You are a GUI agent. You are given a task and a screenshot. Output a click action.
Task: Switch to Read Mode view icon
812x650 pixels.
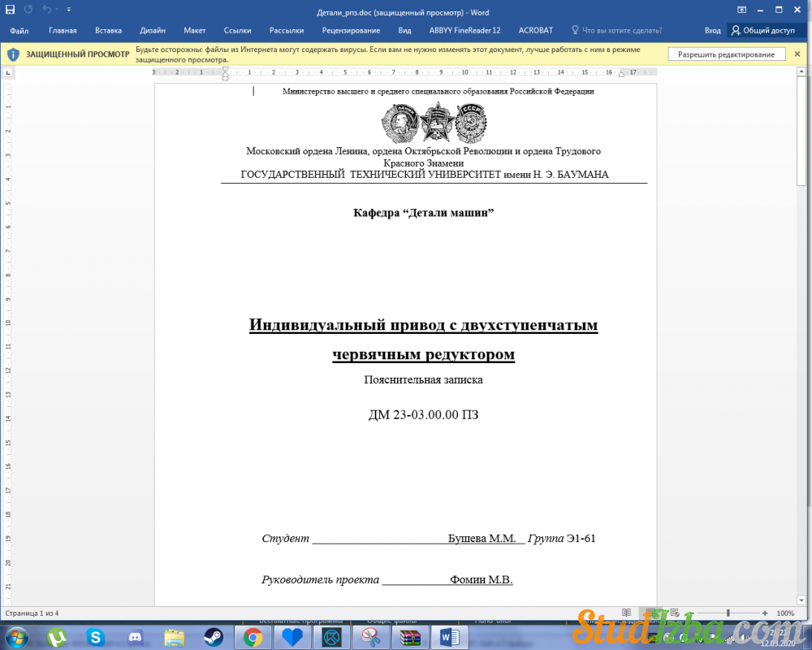point(626,613)
